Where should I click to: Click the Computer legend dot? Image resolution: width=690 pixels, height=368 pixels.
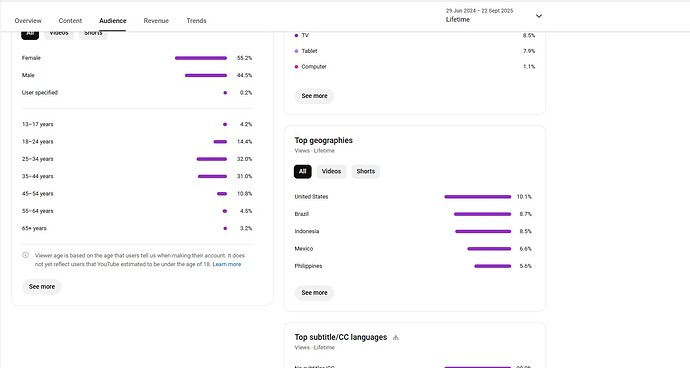pyautogui.click(x=296, y=67)
